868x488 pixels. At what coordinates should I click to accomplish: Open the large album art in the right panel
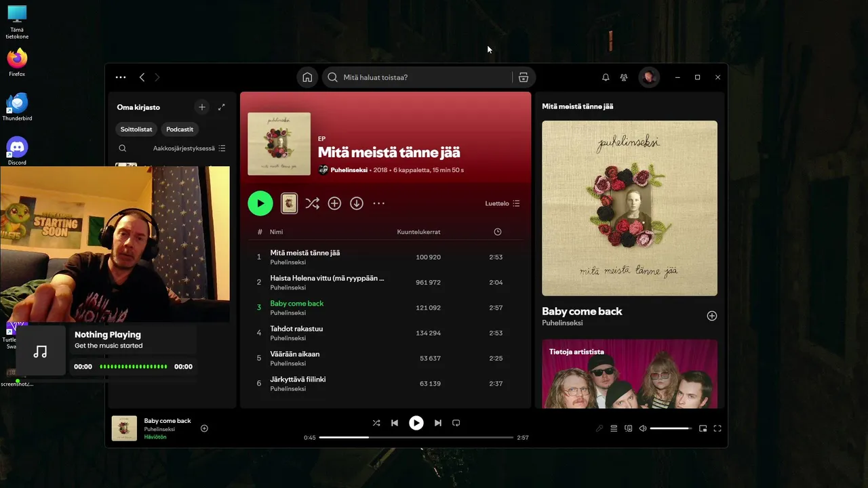click(629, 208)
